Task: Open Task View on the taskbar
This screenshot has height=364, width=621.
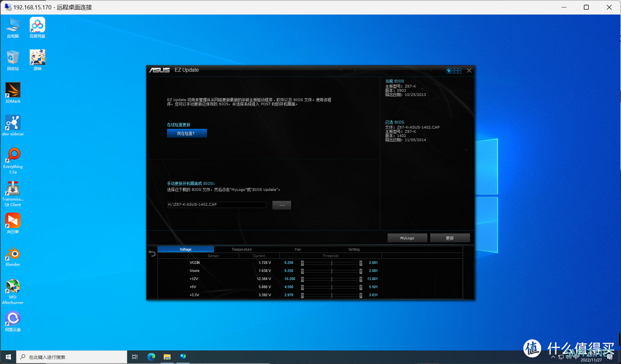Action: click(x=135, y=357)
